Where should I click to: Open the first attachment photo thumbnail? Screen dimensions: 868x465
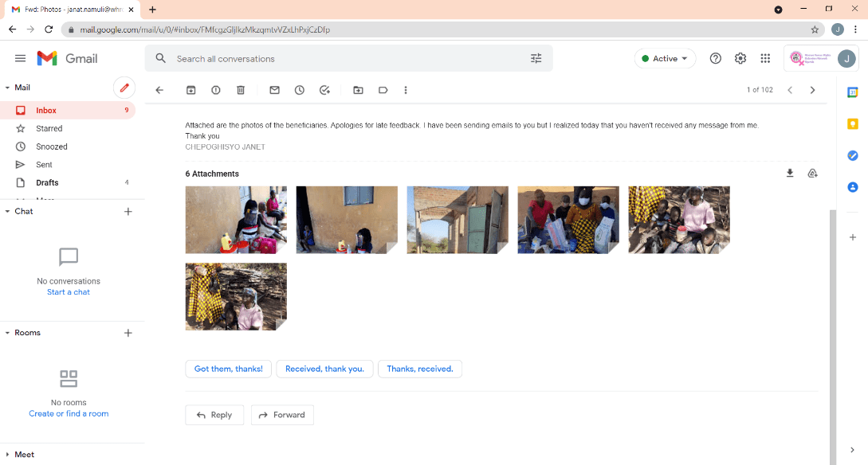point(236,220)
